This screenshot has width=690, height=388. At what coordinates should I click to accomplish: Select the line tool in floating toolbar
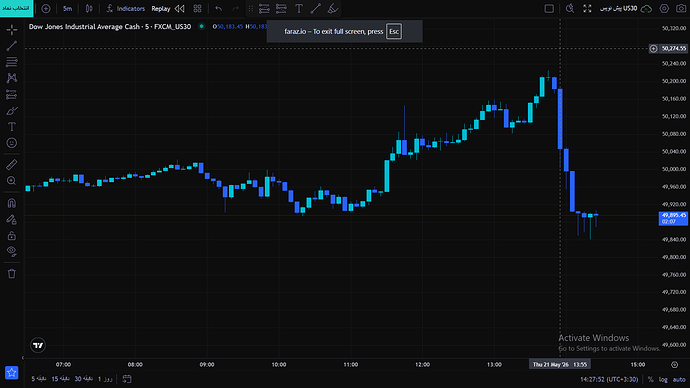tap(316, 8)
